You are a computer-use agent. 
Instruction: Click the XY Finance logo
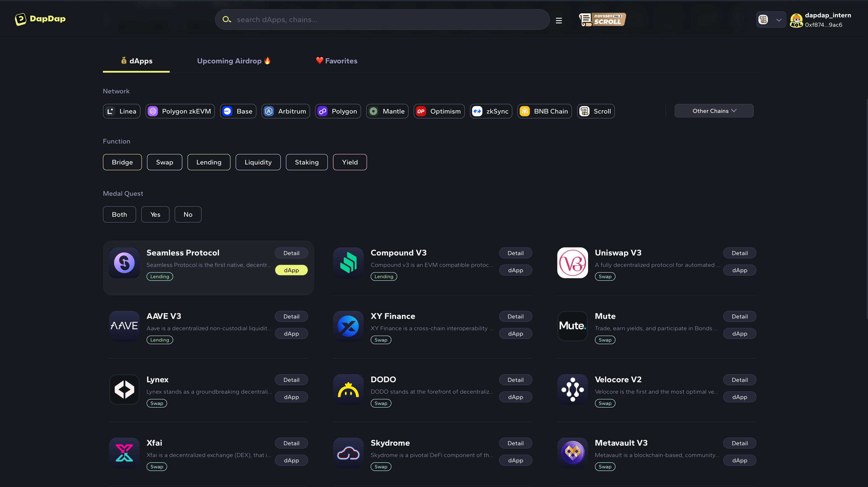coord(348,326)
